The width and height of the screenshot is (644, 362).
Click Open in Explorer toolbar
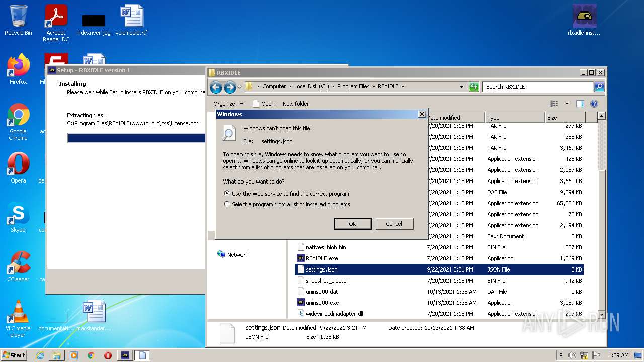[263, 104]
